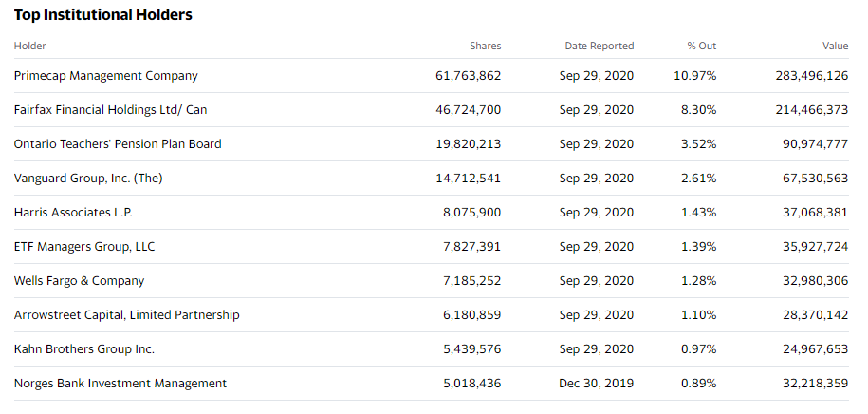Click Vanguard Group, Inc. (The) holder
This screenshot has height=414, width=868.
(88, 179)
